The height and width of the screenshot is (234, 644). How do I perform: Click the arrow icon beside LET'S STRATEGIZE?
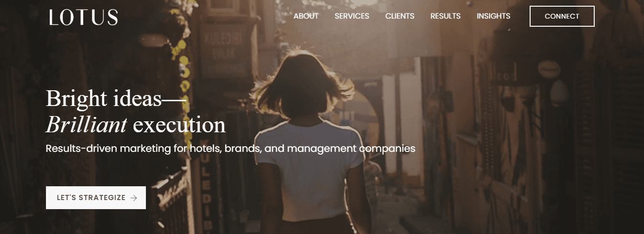tap(133, 198)
